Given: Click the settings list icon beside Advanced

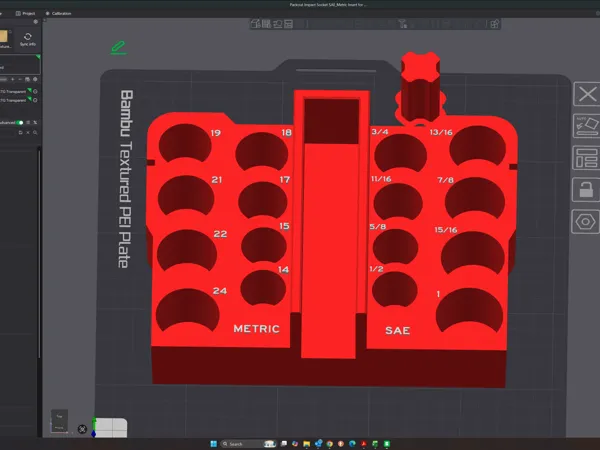Looking at the screenshot, I should coord(28,122).
